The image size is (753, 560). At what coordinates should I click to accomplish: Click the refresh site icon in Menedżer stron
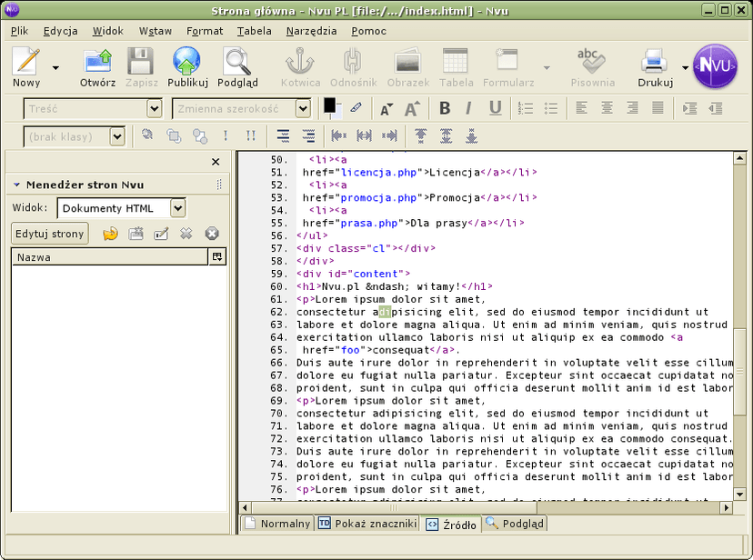coord(110,234)
